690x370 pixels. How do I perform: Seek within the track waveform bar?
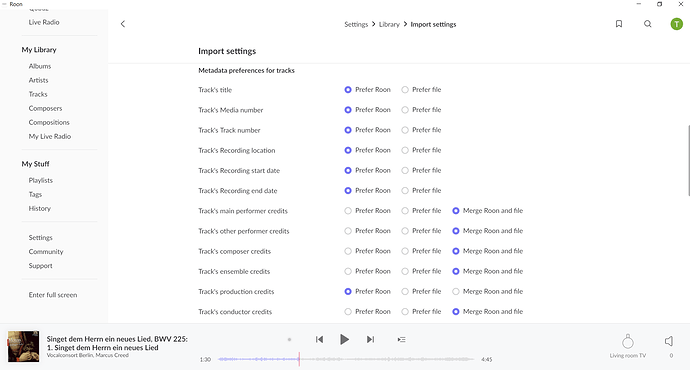coord(346,359)
